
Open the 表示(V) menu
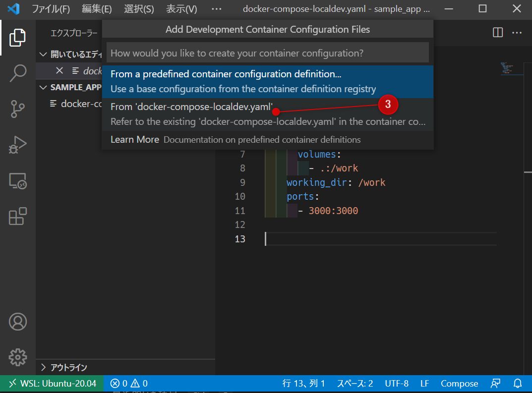point(181,9)
